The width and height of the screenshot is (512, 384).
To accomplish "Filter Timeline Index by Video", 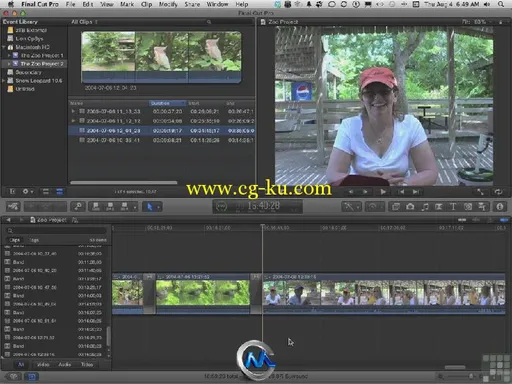I will pyautogui.click(x=43, y=364).
